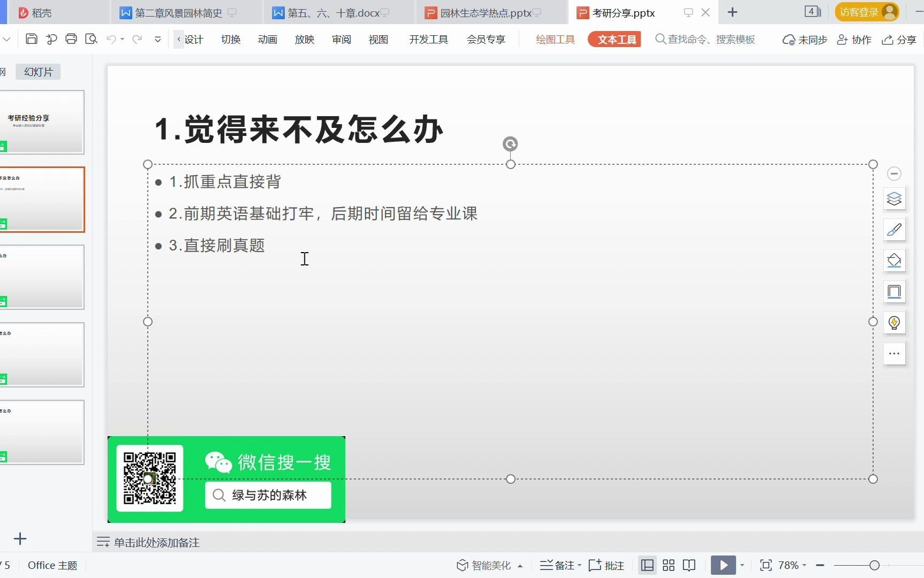Click 批注 comment button
This screenshot has height=578, width=924.
click(606, 565)
